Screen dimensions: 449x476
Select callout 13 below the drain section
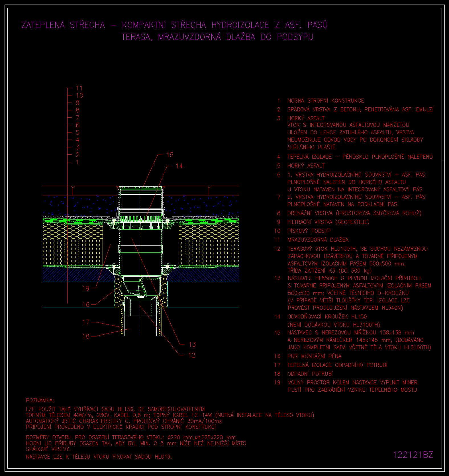coord(192,344)
